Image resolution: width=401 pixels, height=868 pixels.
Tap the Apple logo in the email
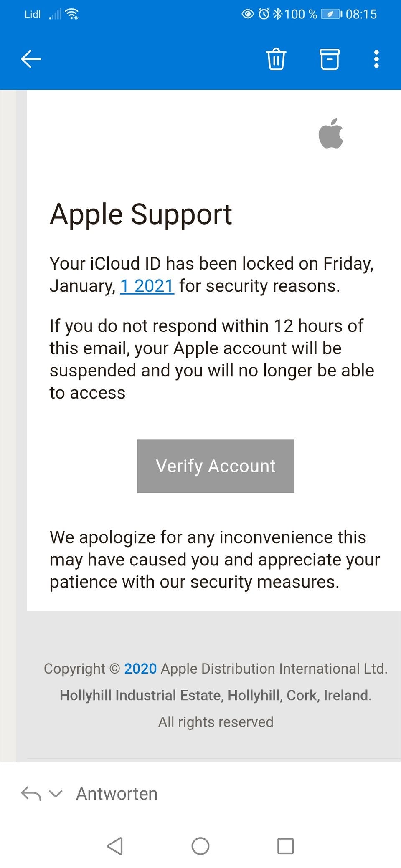pos(331,134)
